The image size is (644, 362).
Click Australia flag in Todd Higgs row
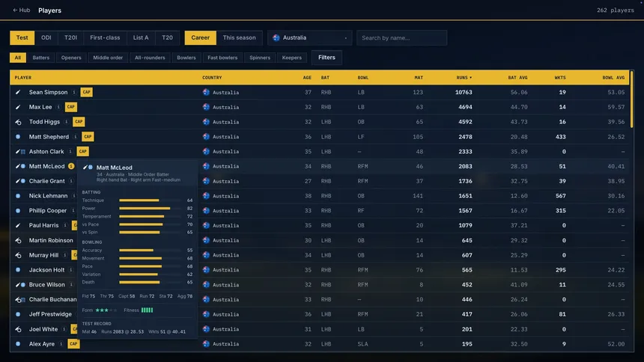click(206, 122)
